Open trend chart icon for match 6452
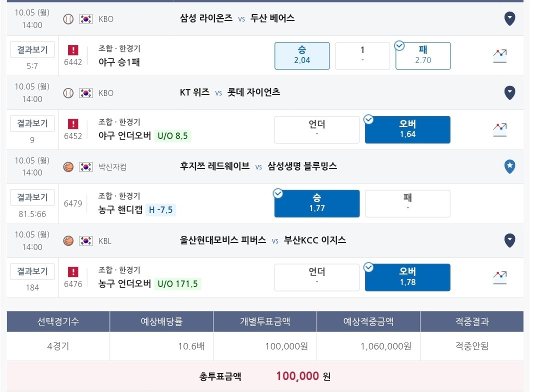Image resolution: width=540 pixels, height=392 pixels. [499, 130]
